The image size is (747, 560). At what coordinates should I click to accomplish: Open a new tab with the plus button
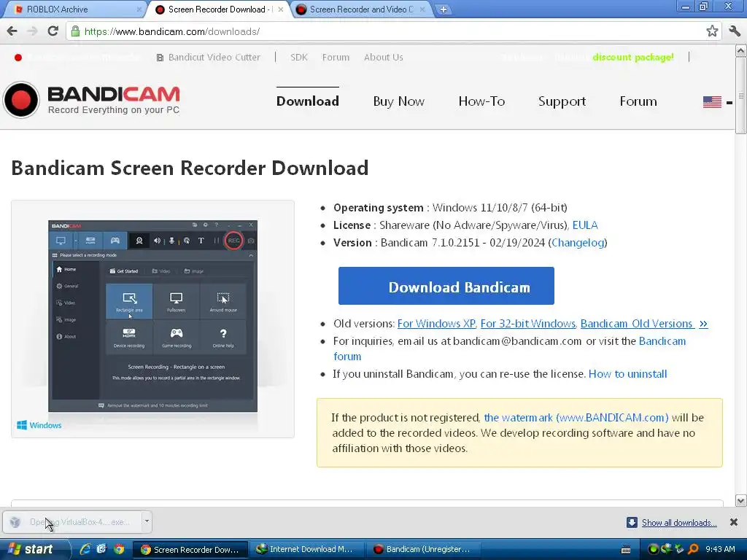[x=443, y=9]
